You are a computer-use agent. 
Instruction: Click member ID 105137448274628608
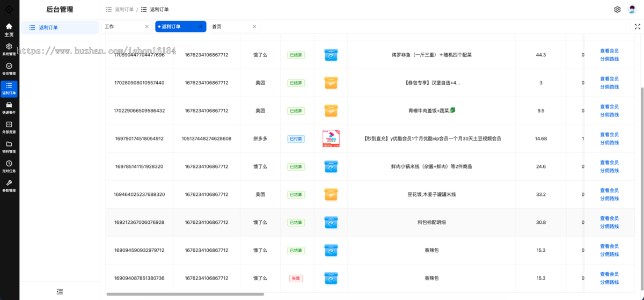point(207,138)
